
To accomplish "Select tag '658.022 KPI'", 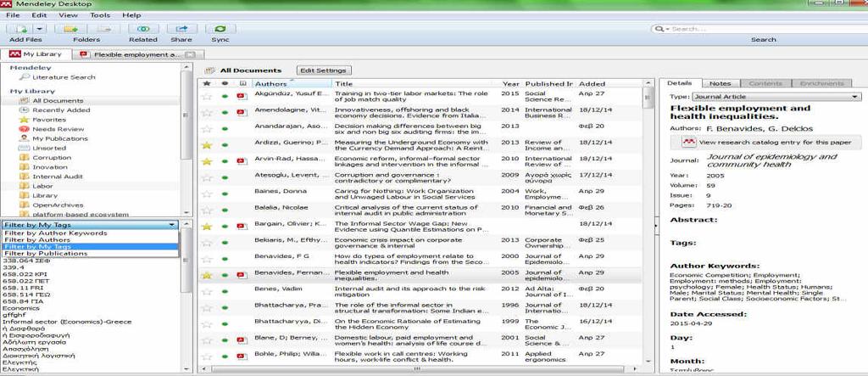I will [x=25, y=274].
